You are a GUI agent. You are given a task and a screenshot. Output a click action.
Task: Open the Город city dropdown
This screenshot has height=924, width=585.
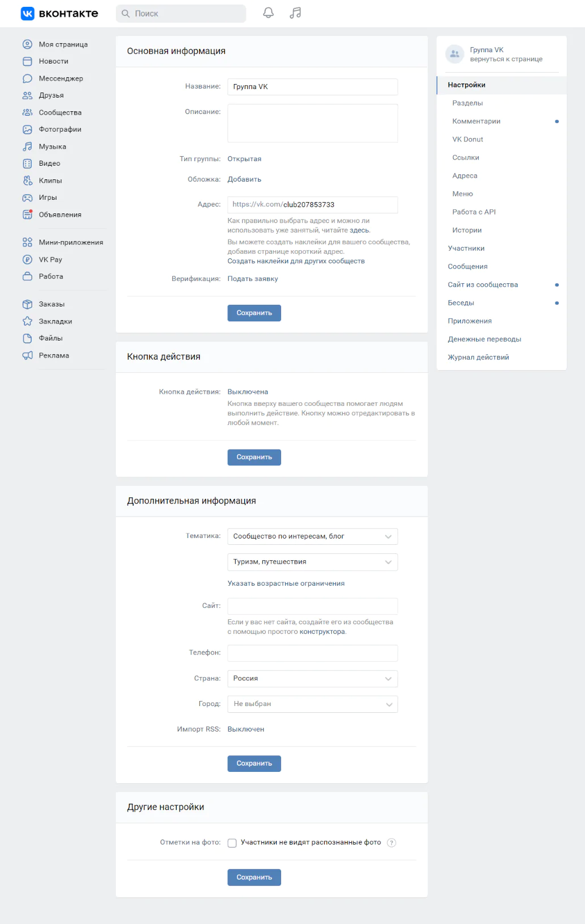pos(312,704)
